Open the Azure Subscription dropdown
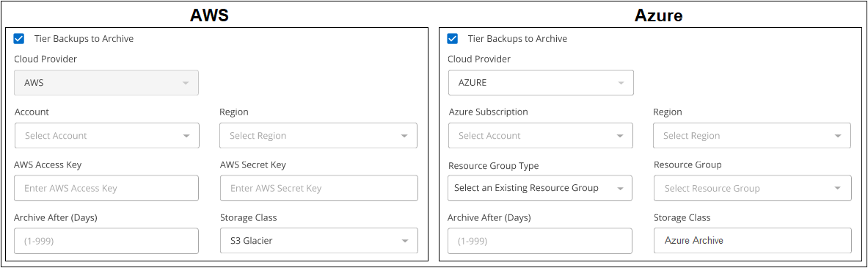Image resolution: width=868 pixels, height=268 pixels. click(540, 136)
